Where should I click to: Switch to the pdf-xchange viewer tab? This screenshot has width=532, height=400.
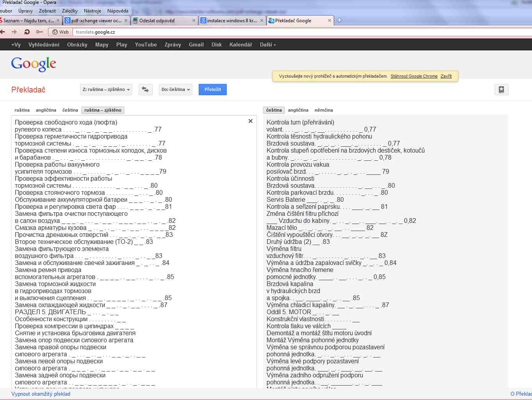coord(96,21)
